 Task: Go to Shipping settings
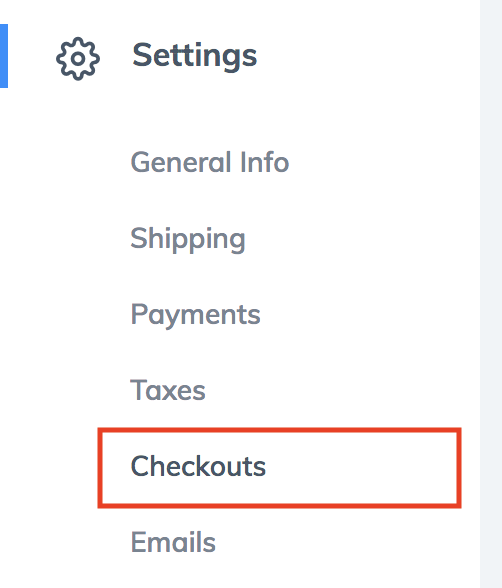point(188,239)
